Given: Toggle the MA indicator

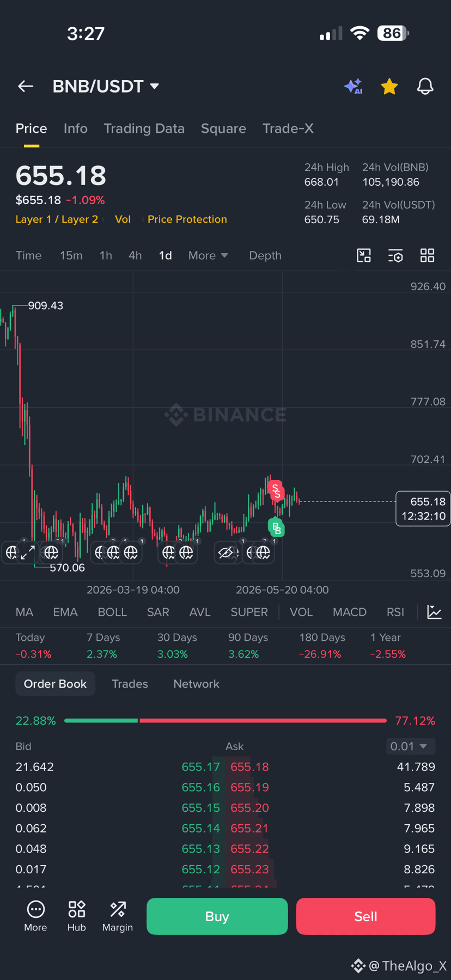Looking at the screenshot, I should [25, 612].
